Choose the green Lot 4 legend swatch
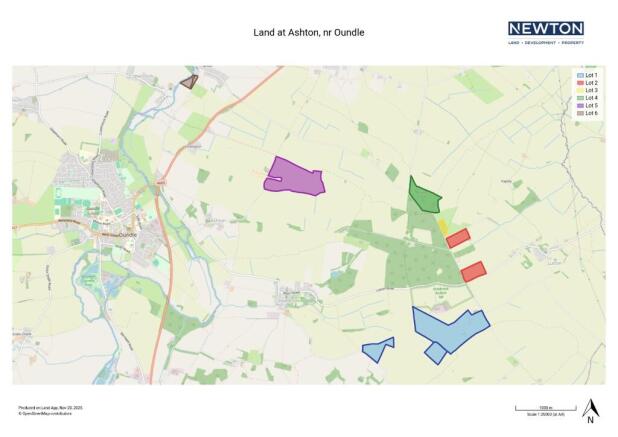618x437 pixels. click(579, 97)
